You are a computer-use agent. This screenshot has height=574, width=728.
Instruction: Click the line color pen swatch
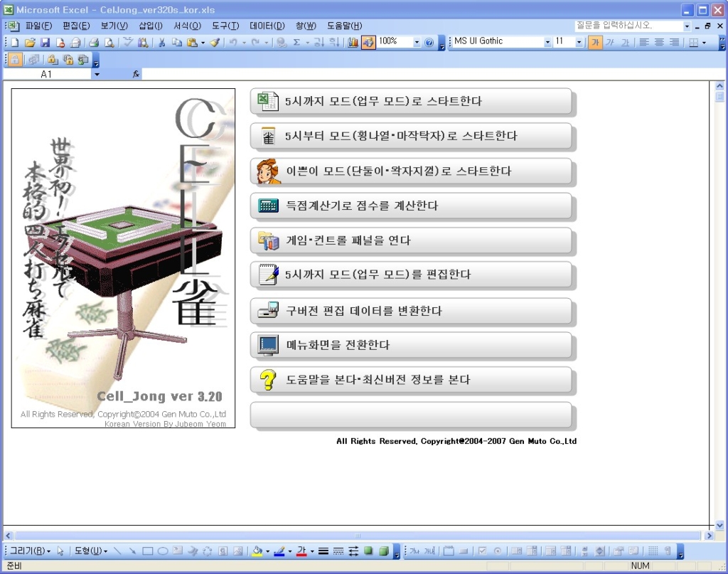point(279,551)
